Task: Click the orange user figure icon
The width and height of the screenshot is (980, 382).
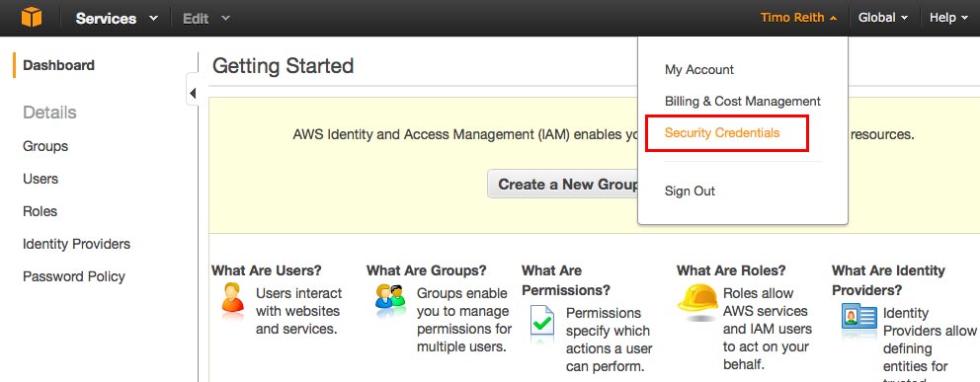Action: pos(232,299)
